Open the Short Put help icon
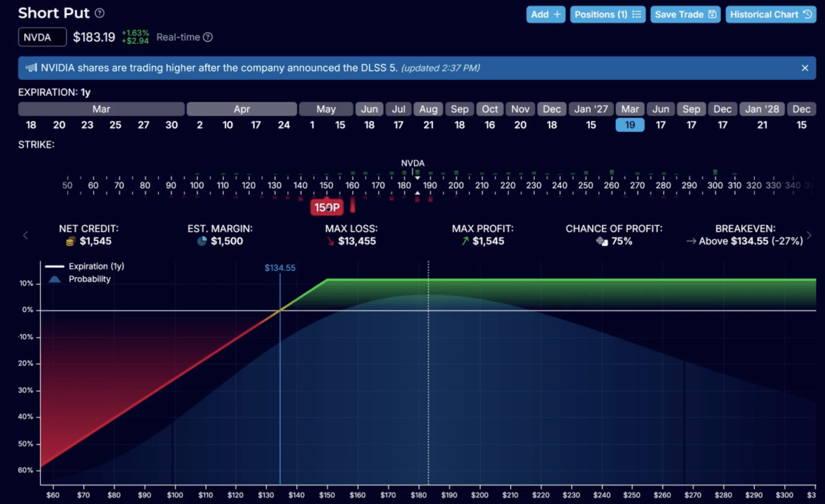Viewport: 825px width, 504px height. tap(100, 12)
